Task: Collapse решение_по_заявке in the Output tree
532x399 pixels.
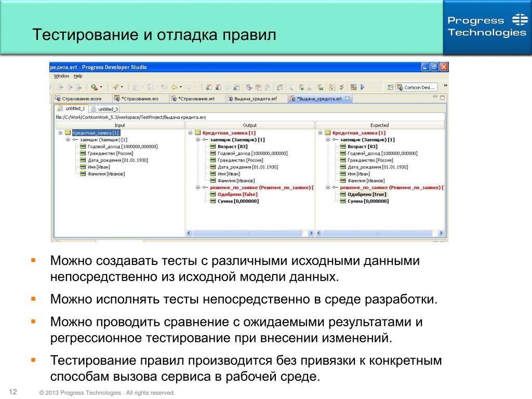Action: tap(198, 187)
